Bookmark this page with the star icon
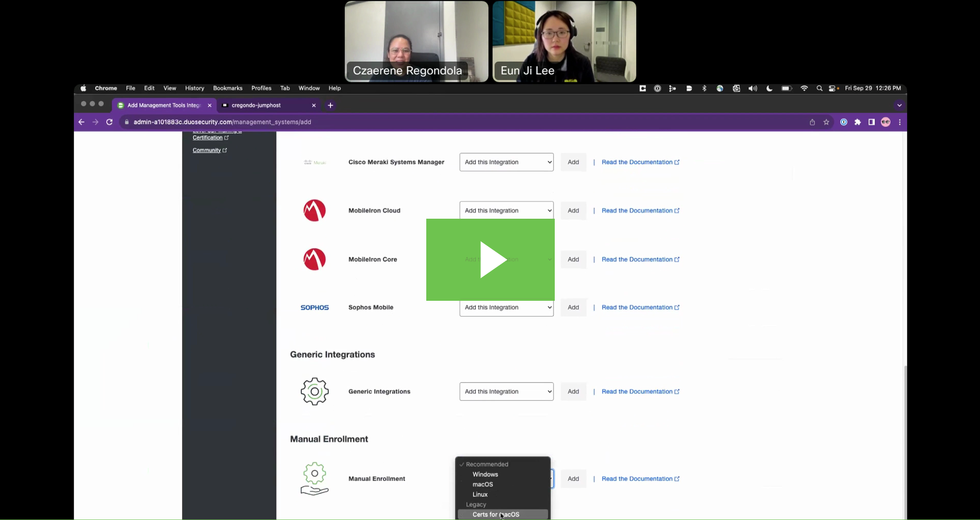 click(826, 122)
